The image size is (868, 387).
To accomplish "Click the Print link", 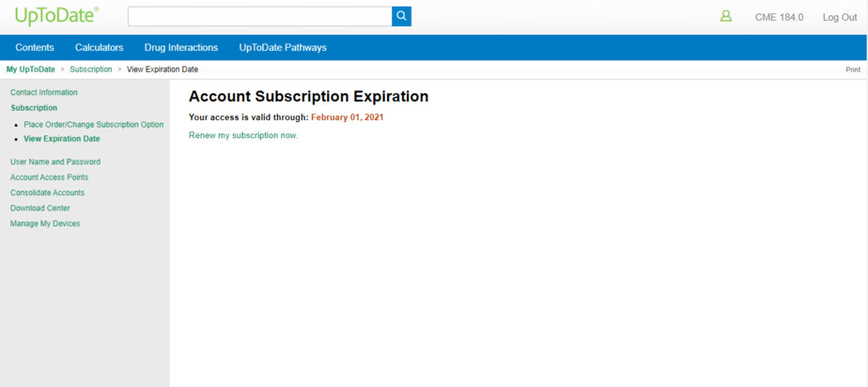I will [x=852, y=70].
